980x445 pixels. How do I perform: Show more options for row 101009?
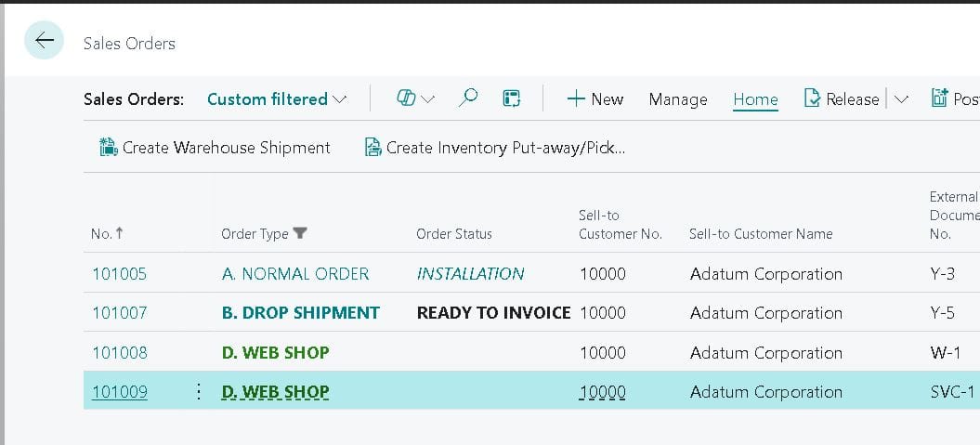[199, 392]
